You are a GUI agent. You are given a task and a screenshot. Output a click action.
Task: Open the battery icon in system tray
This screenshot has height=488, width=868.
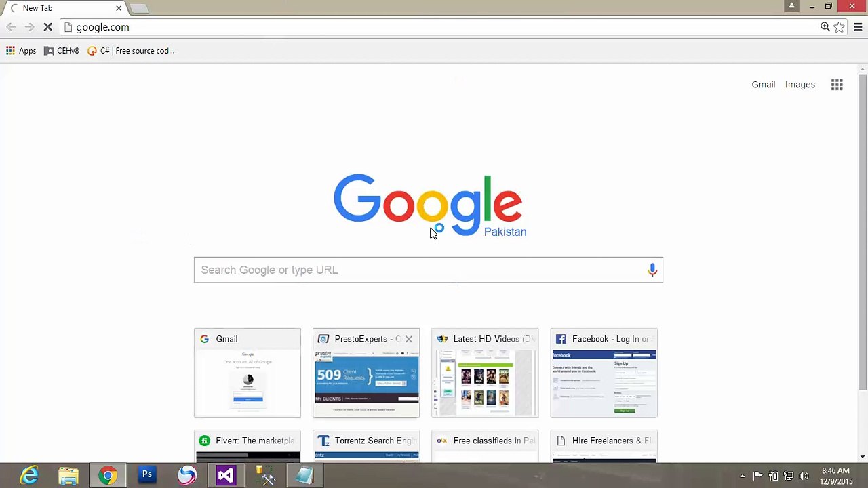(774, 476)
